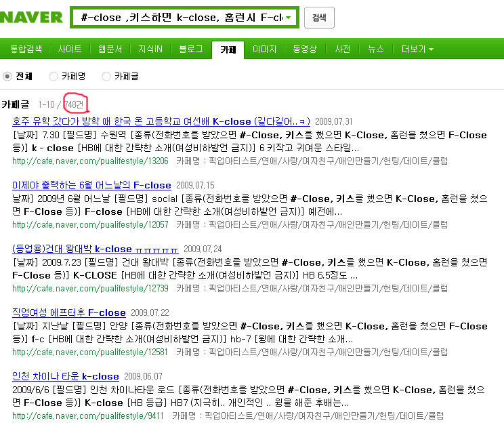Click the cafe name next to pualifestyle/9411
Image resolution: width=504 pixels, height=427 pixels.
pyautogui.click(x=324, y=415)
